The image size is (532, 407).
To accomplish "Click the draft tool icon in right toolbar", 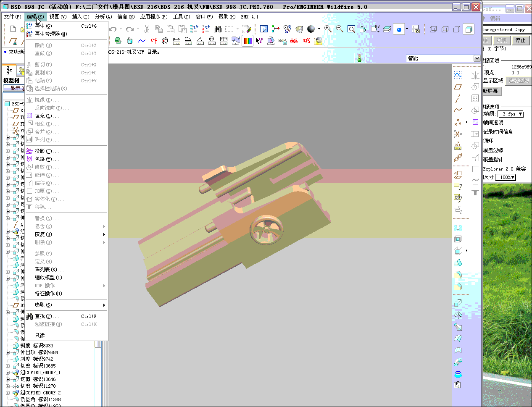I will click(x=458, y=263).
